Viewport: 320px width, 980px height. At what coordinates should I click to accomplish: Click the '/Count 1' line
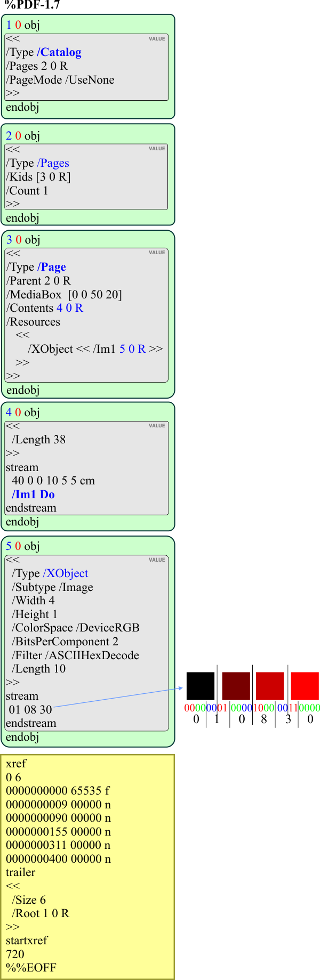[x=27, y=191]
